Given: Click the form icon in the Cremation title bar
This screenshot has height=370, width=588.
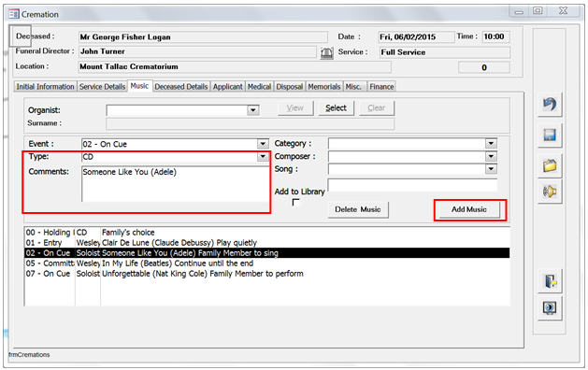Looking at the screenshot, I should (x=14, y=14).
